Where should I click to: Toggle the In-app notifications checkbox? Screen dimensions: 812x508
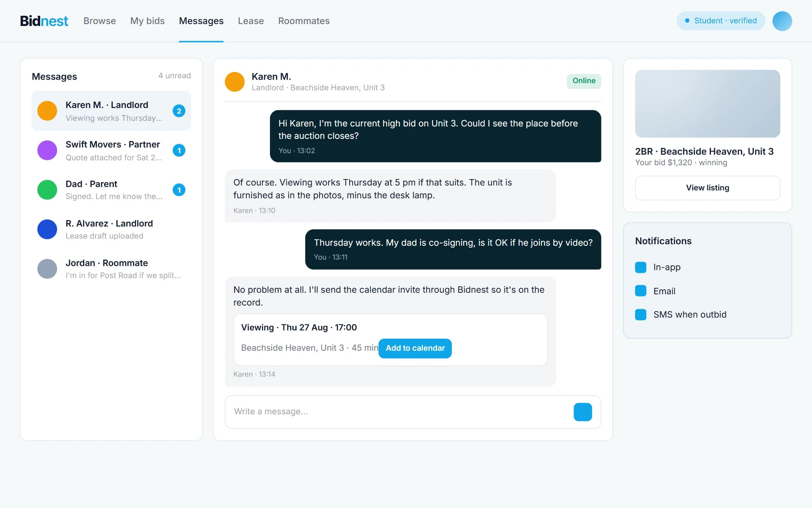point(641,267)
